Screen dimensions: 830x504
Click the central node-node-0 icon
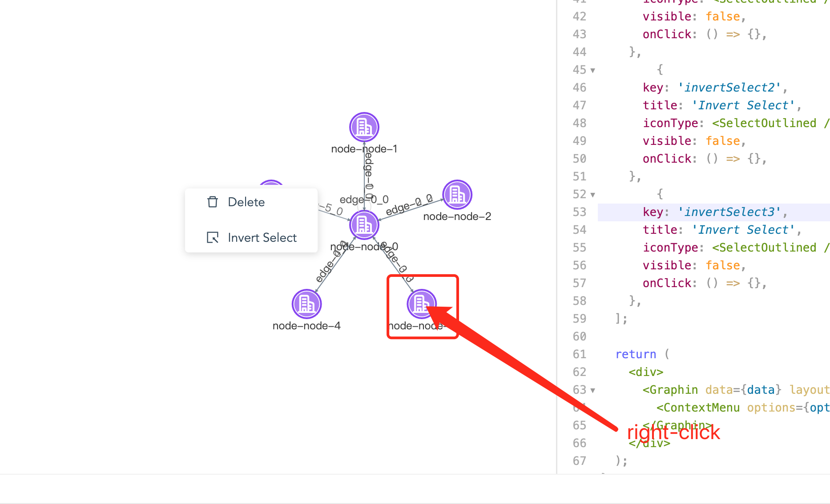364,224
